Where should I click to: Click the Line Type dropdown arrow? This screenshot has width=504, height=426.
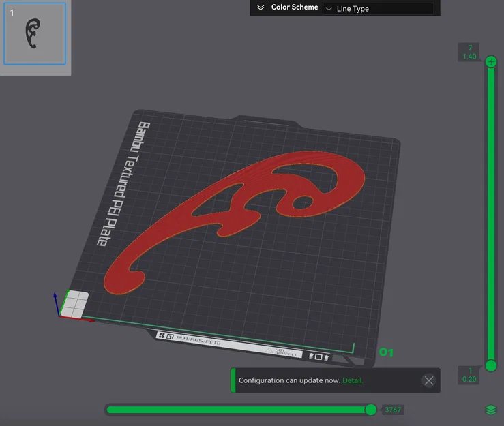pos(329,9)
